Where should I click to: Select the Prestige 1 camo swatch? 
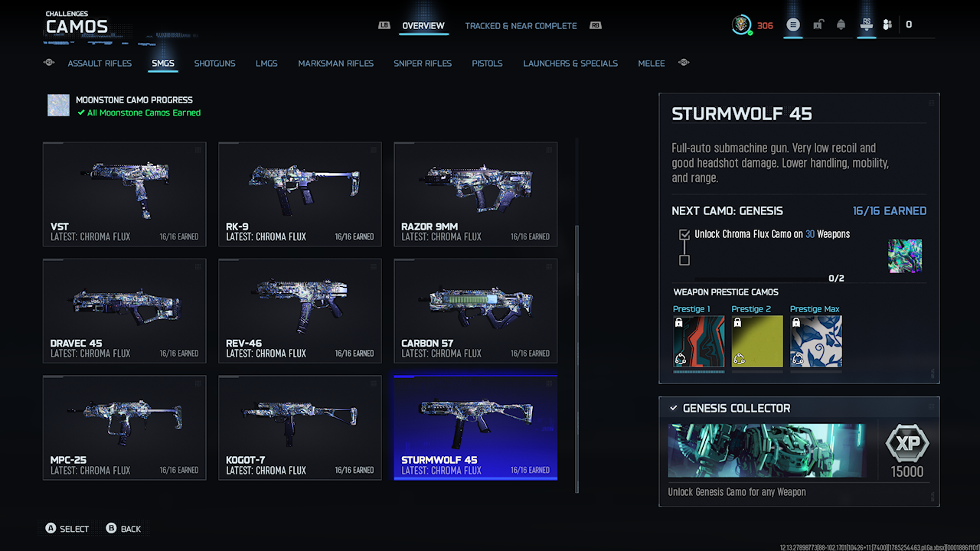(x=698, y=341)
